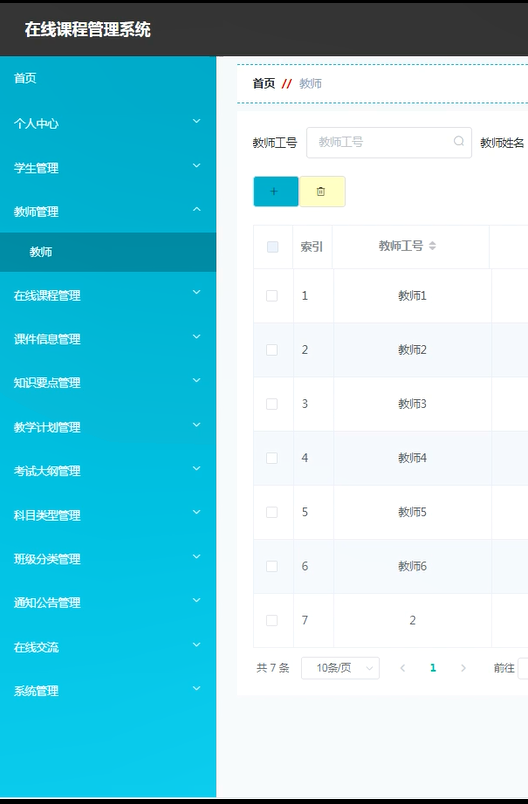Viewport: 528px width, 804px height.
Task: Expand 在线课程管理 menu
Action: point(108,295)
